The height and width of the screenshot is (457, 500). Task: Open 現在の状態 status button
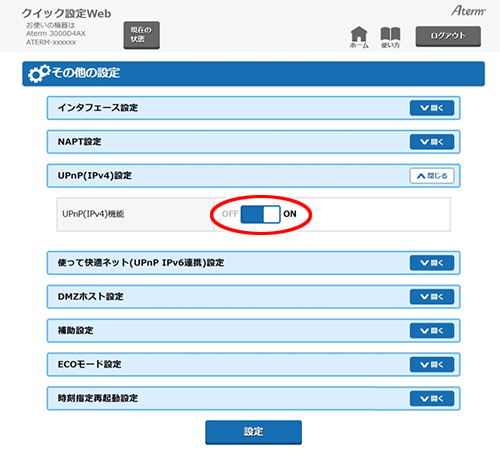(x=142, y=35)
